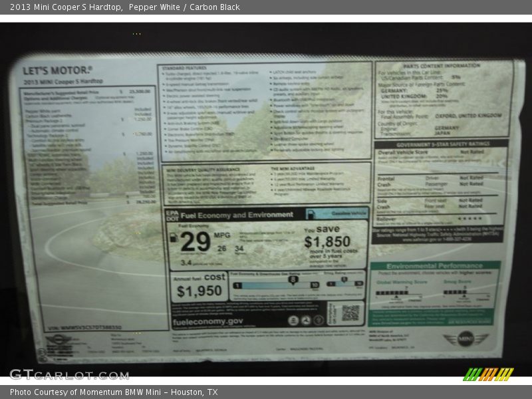Click the 'Gasoline Vehicle' label
The width and height of the screenshot is (532, 399).
tap(349, 213)
